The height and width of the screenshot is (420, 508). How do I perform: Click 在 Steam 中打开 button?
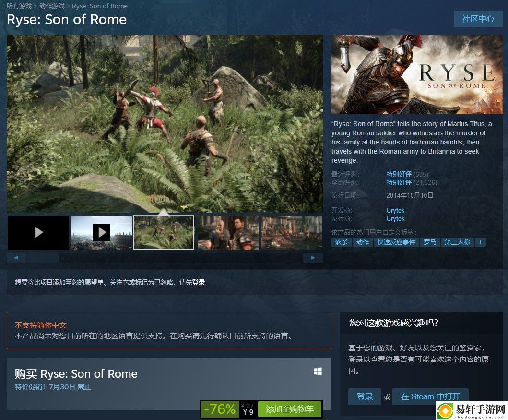pyautogui.click(x=430, y=396)
